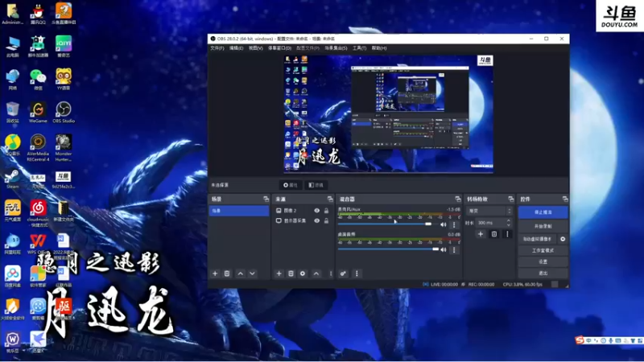Open source properties gear in sources toolbar

(x=303, y=274)
